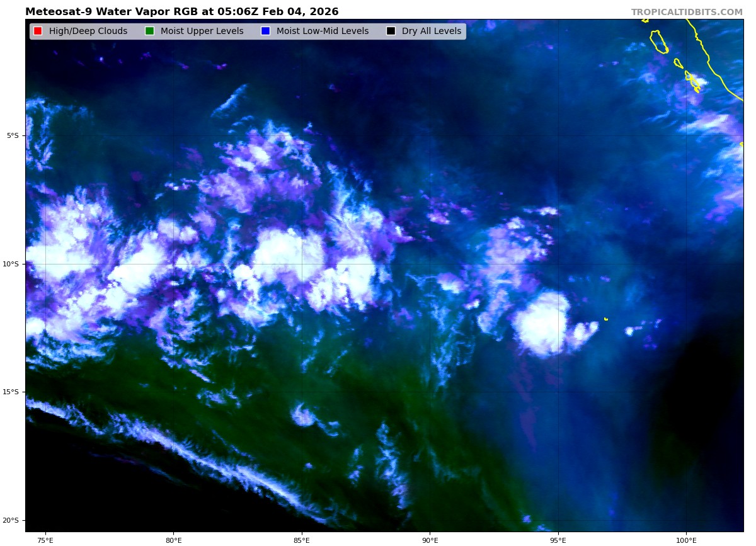This screenshot has width=756, height=546.
Task: Click the 20°S latitude axis label
Action: pos(11,520)
